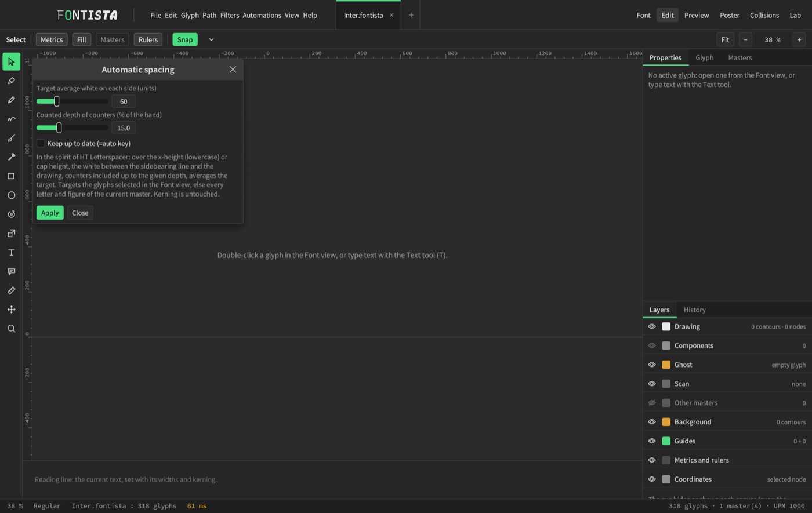Hide the Ghost layer
Viewport: 812px width, 513px height.
pos(652,365)
